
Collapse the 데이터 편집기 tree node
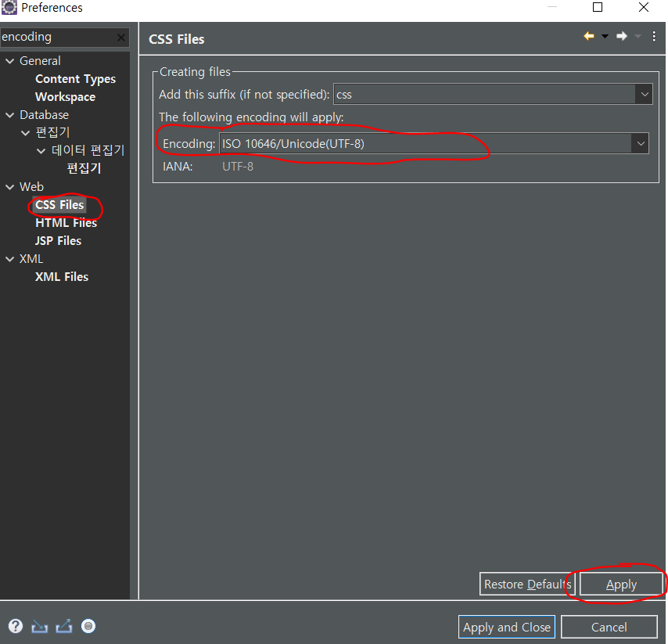click(41, 151)
